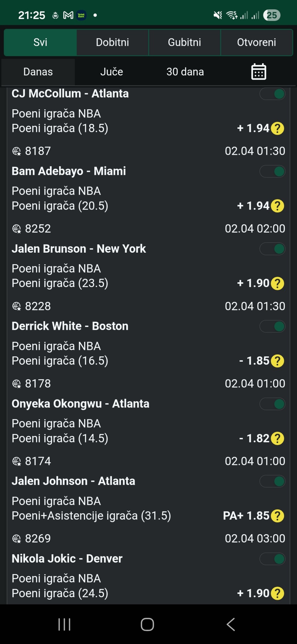The image size is (297, 644).
Task: Tap help icon beside Jalen Brunson odds
Action: (278, 283)
